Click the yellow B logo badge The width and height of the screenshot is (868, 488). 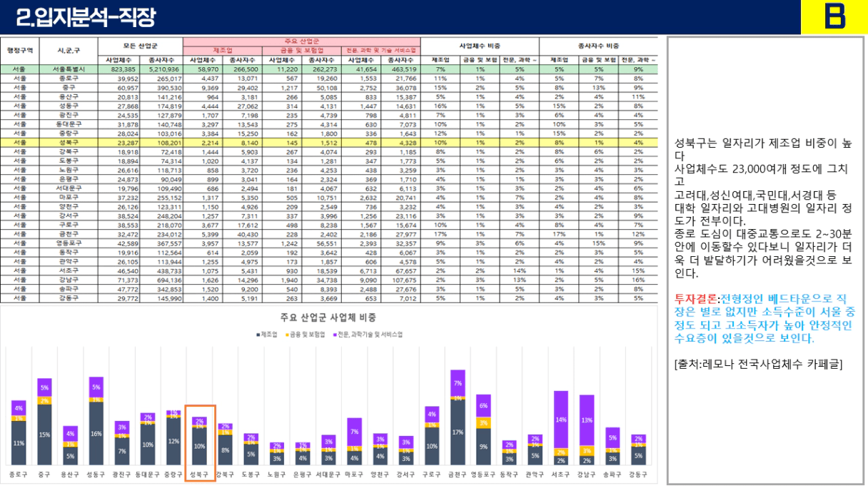coord(834,17)
